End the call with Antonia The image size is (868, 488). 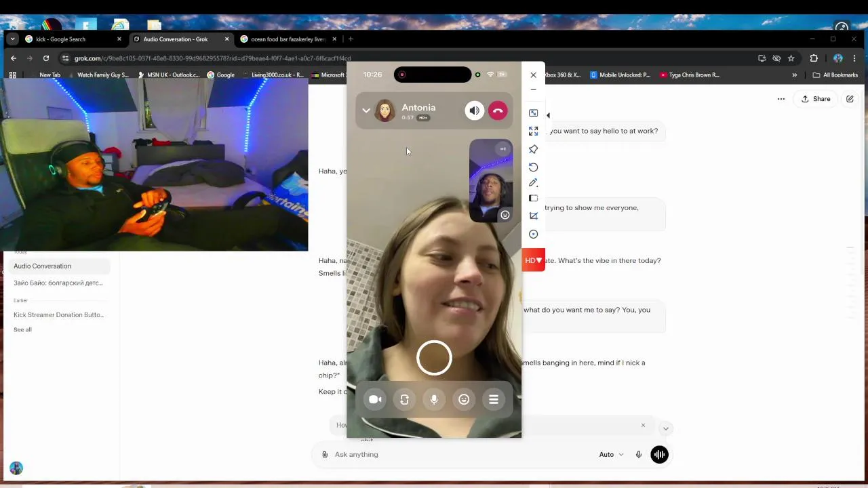coord(498,110)
